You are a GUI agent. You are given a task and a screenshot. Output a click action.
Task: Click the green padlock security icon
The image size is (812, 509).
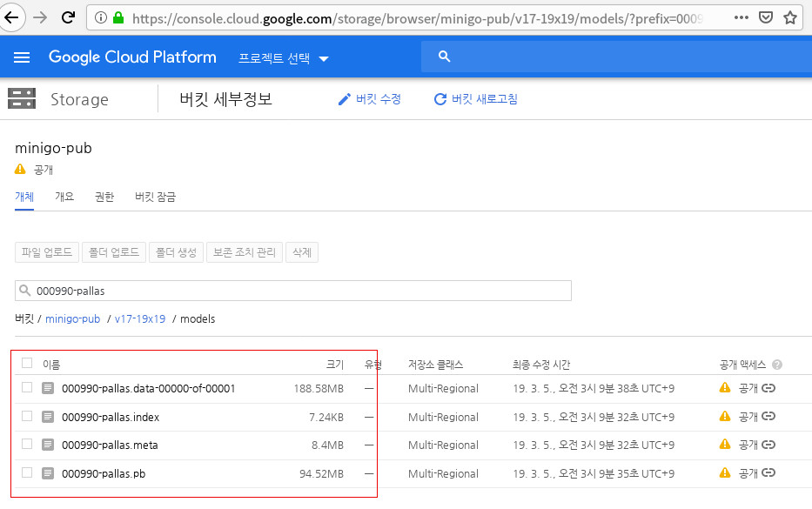pos(118,18)
